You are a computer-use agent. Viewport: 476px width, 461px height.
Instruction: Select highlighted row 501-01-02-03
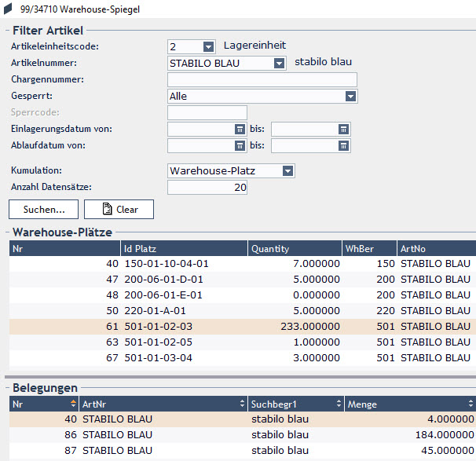pyautogui.click(x=243, y=327)
